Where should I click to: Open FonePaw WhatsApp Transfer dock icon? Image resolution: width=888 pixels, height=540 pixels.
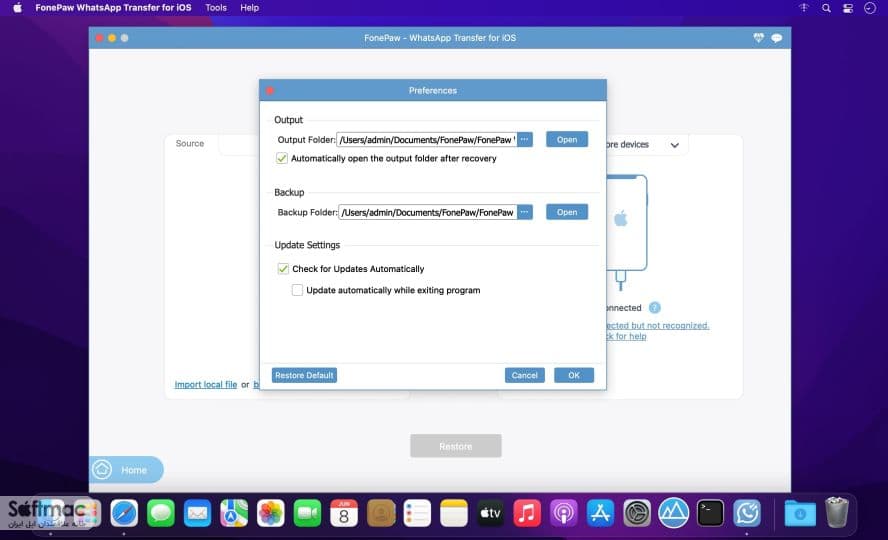click(x=747, y=513)
